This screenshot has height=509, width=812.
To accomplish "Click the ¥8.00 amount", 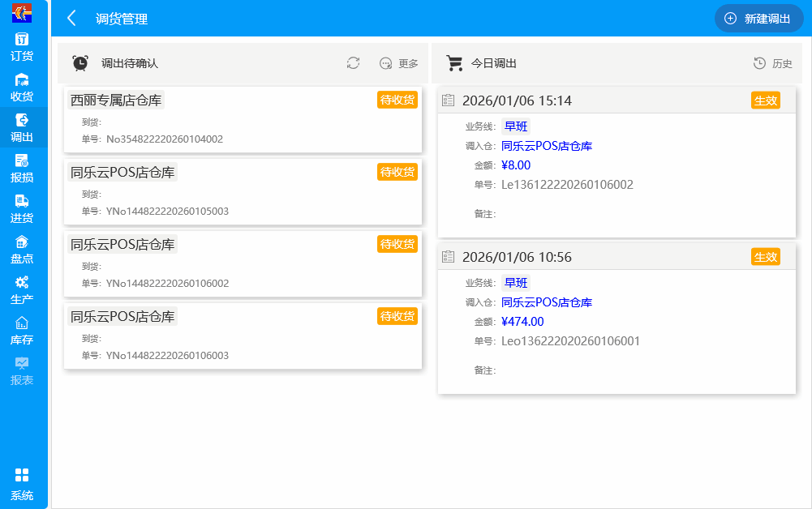I will pyautogui.click(x=516, y=165).
